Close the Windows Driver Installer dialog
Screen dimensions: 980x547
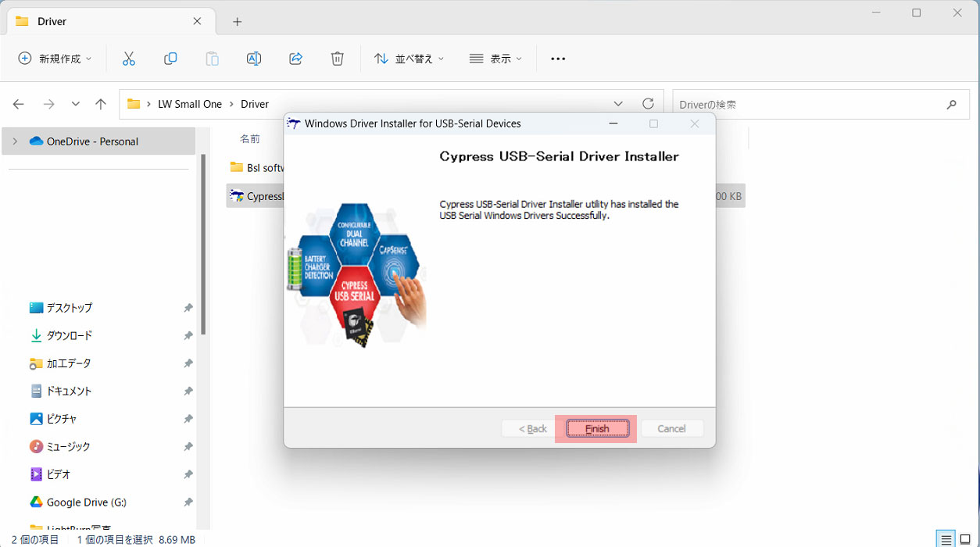pos(694,123)
